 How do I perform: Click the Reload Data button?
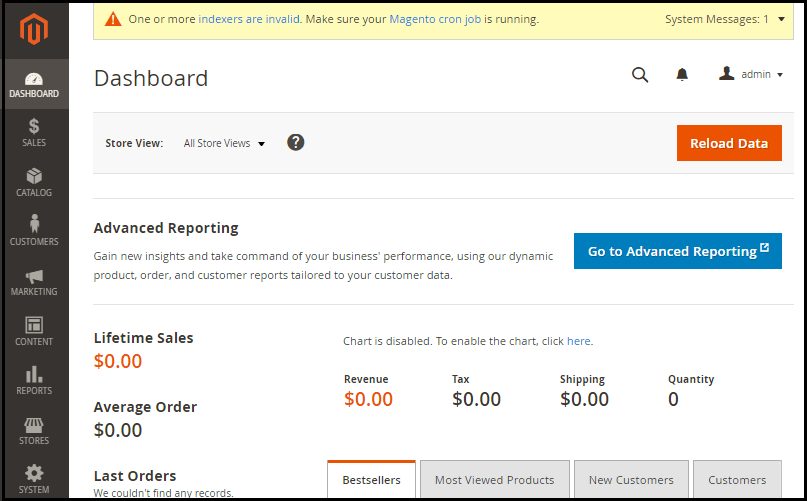point(728,143)
